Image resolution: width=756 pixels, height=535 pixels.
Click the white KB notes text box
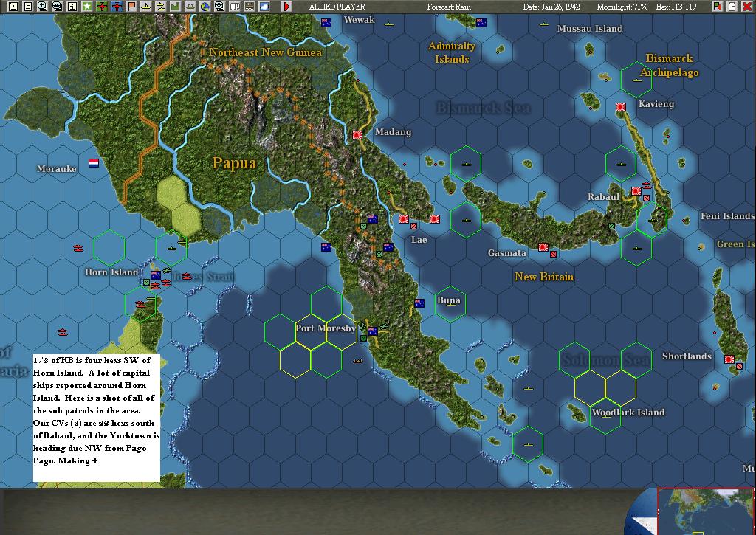click(97, 418)
